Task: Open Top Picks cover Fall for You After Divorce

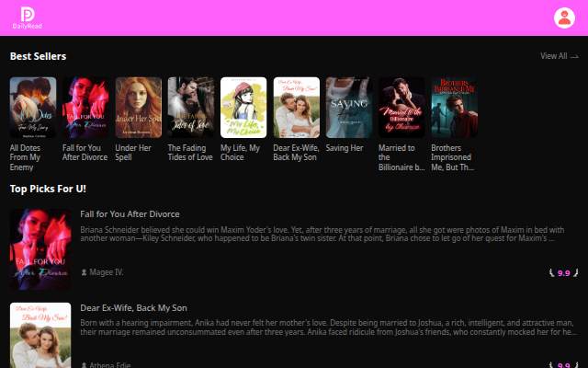Action: (40, 250)
